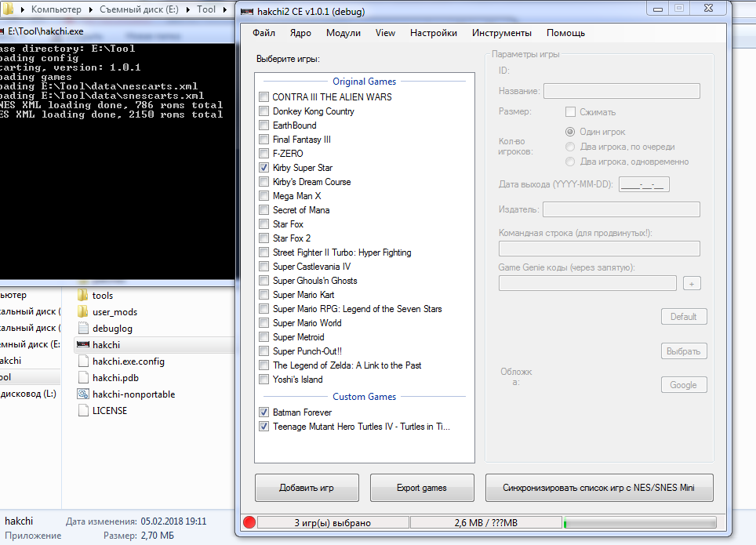Click the Export games button
Screen dimensions: 756x545
422,488
